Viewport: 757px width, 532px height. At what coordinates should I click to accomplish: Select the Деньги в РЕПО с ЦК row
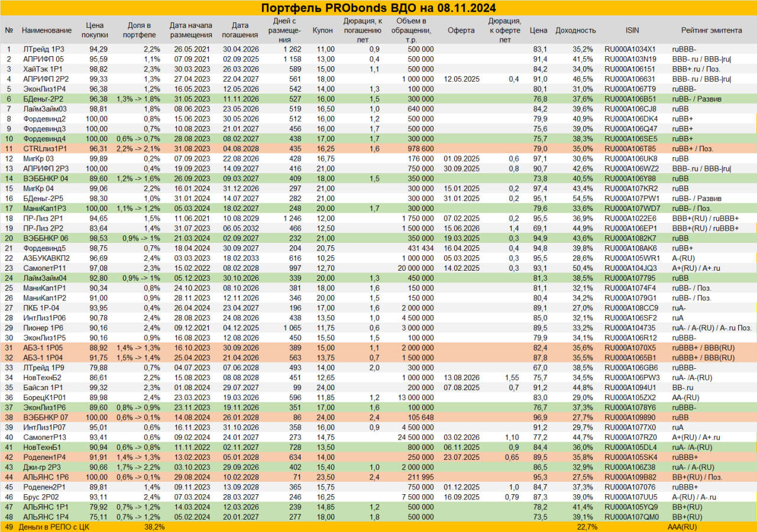point(378,527)
